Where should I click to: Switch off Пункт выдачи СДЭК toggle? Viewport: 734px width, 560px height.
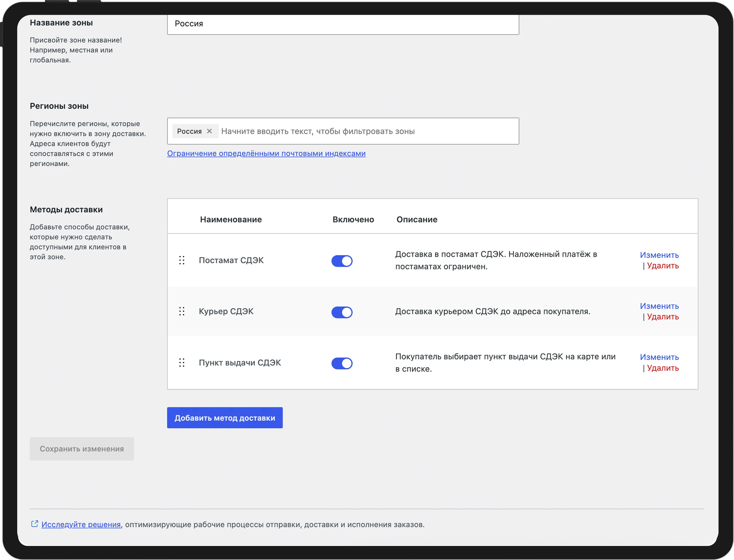[x=342, y=363]
